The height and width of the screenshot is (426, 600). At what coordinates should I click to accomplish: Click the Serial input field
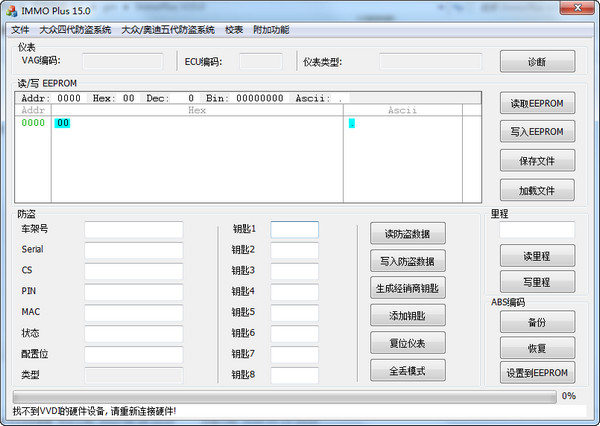click(134, 250)
